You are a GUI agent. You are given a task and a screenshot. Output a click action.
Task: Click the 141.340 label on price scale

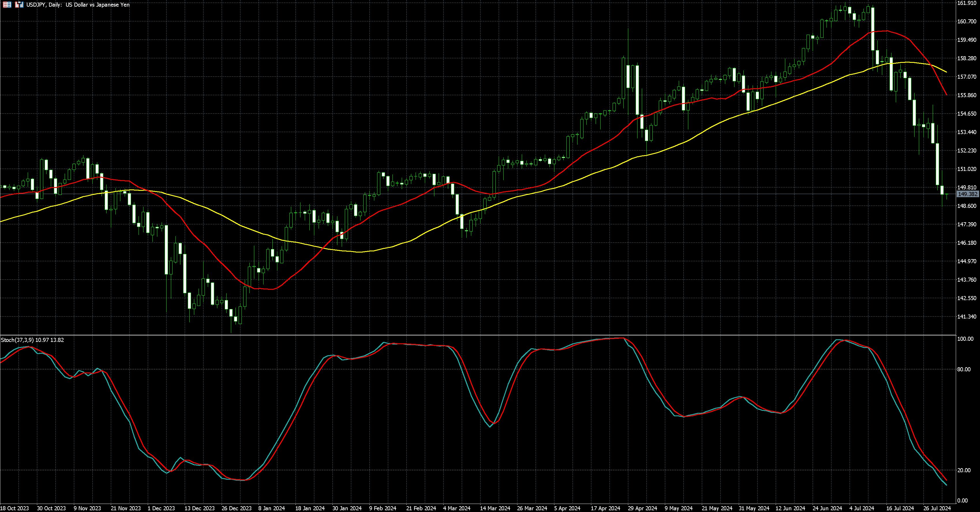click(967, 317)
